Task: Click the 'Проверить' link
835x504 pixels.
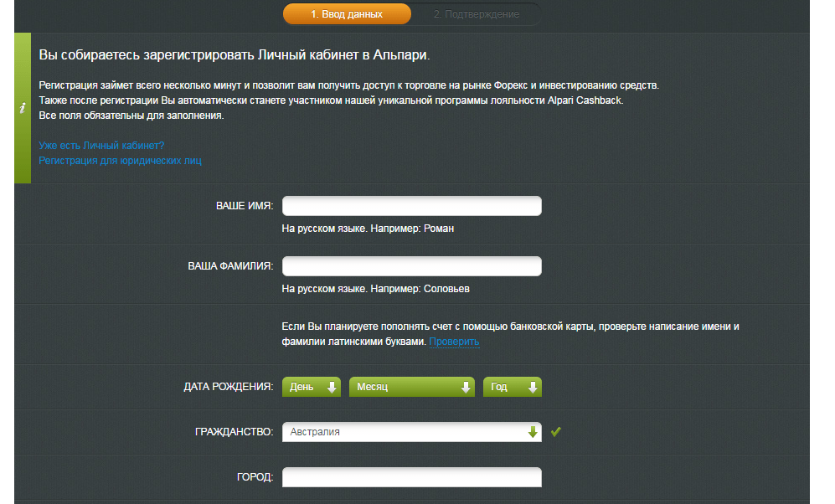Action: click(x=454, y=341)
